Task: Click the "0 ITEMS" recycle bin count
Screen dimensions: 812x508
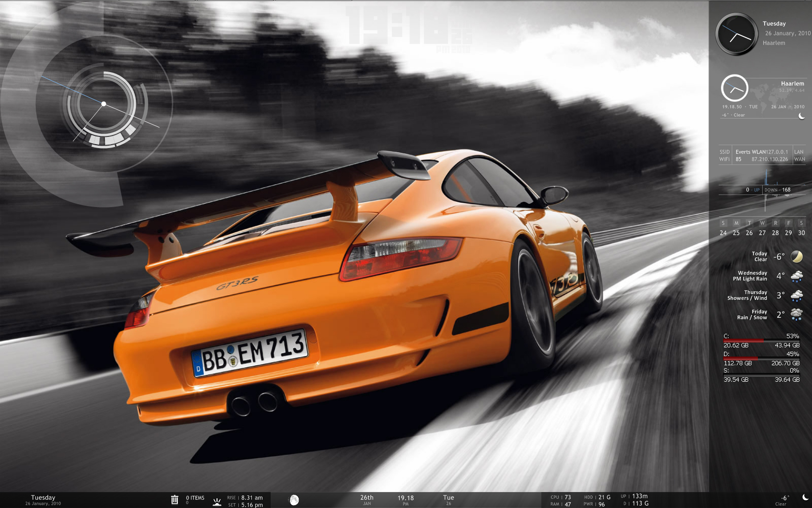Action: click(x=195, y=498)
